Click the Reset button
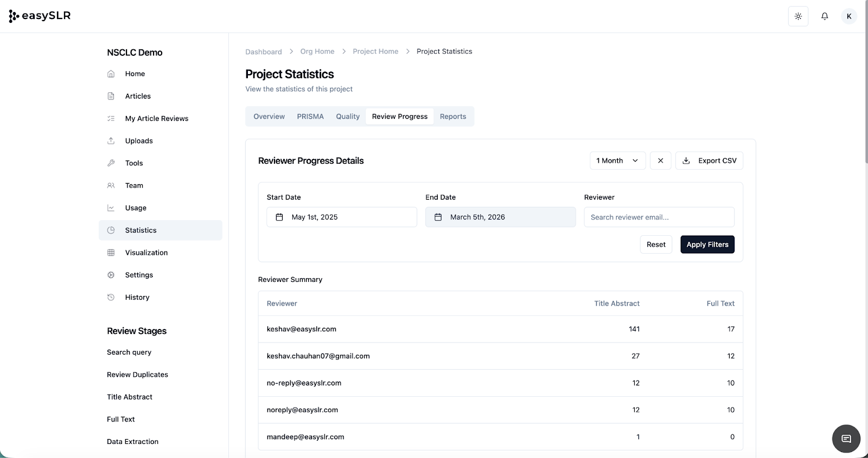The image size is (868, 458). [x=655, y=244]
